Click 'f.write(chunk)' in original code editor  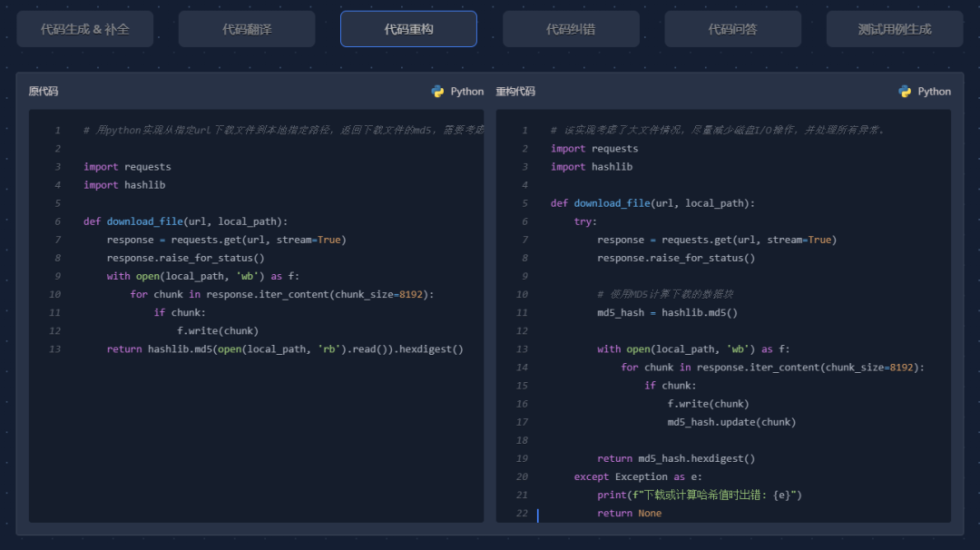[218, 330]
